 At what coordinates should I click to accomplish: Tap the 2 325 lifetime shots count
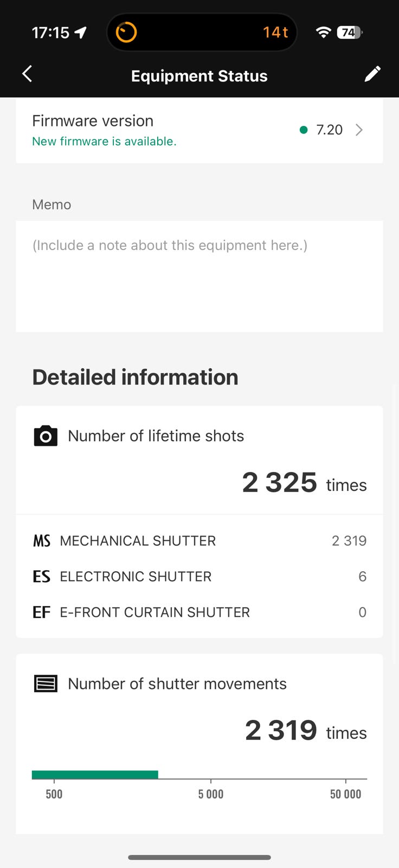[x=279, y=482]
